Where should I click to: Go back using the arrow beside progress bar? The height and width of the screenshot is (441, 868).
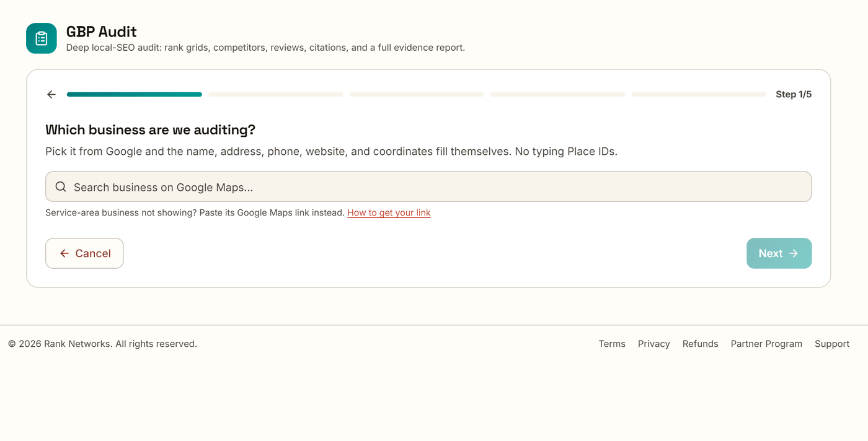[51, 94]
